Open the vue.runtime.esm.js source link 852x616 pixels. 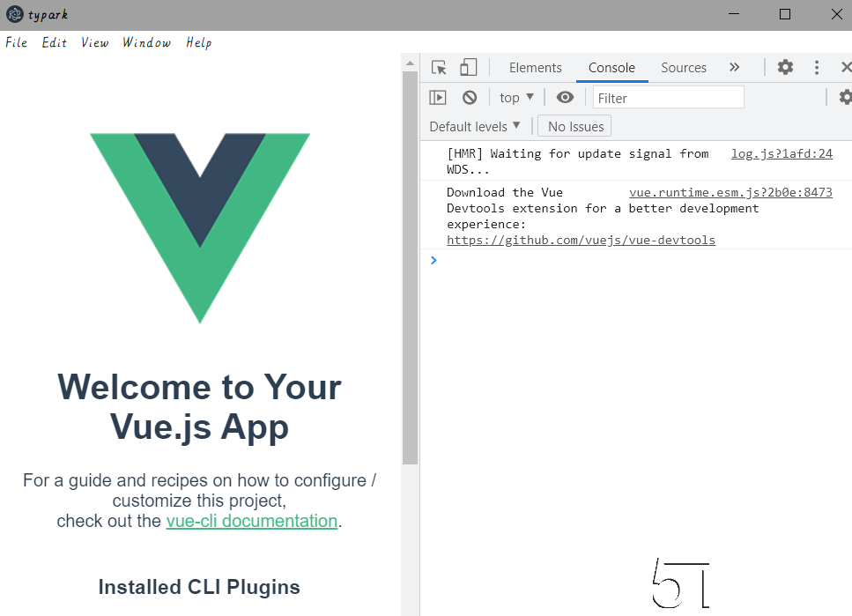click(730, 192)
